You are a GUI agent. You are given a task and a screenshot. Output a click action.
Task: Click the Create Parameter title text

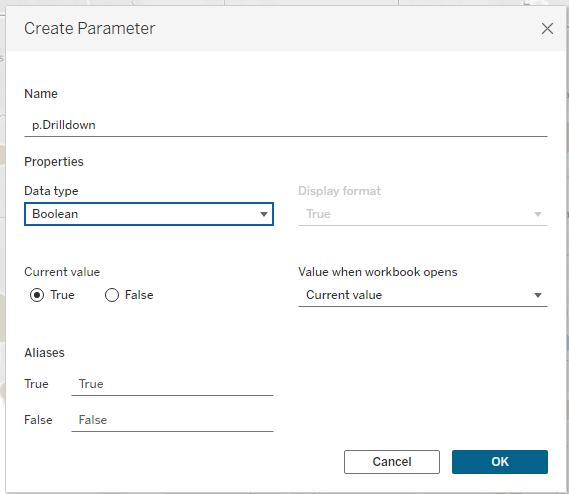coord(90,28)
